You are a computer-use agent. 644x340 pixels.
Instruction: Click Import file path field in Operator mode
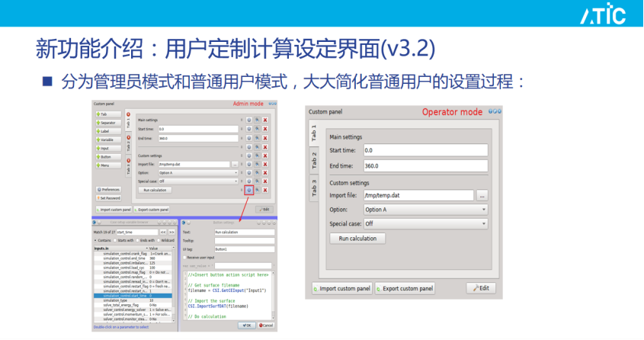418,195
